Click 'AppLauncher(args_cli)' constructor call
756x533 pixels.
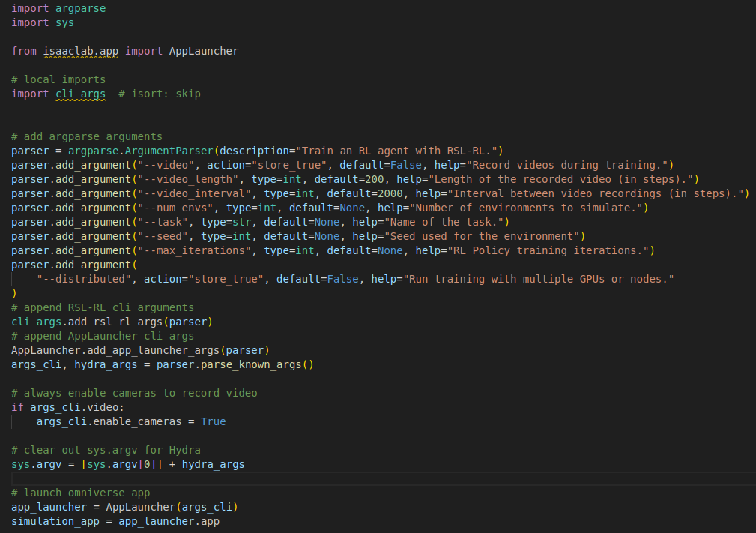coord(172,507)
